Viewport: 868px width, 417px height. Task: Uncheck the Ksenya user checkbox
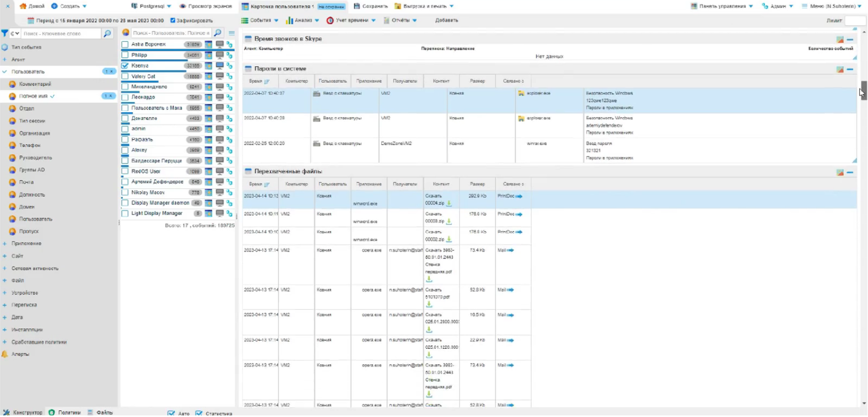tap(125, 66)
